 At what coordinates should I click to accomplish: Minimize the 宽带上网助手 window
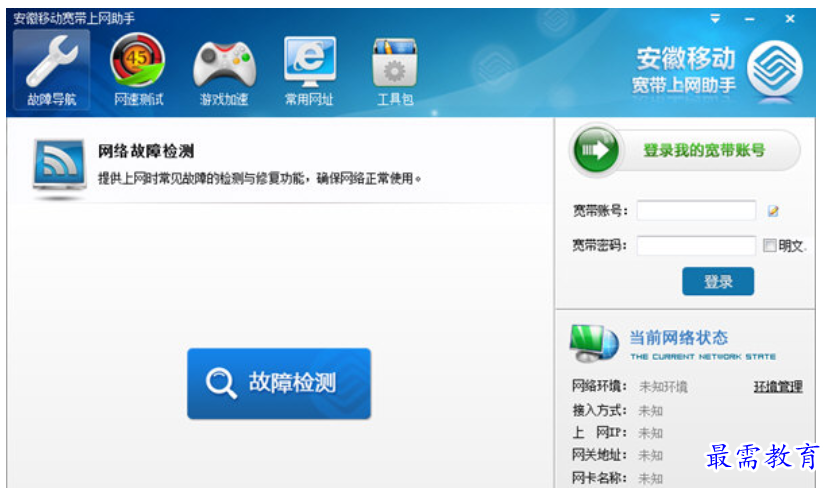[x=749, y=19]
